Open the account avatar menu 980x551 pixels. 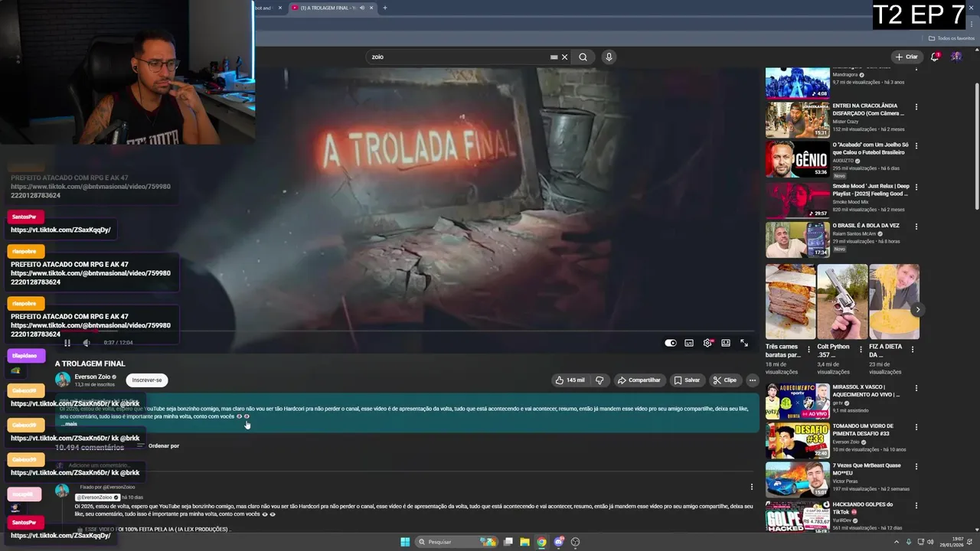[956, 57]
